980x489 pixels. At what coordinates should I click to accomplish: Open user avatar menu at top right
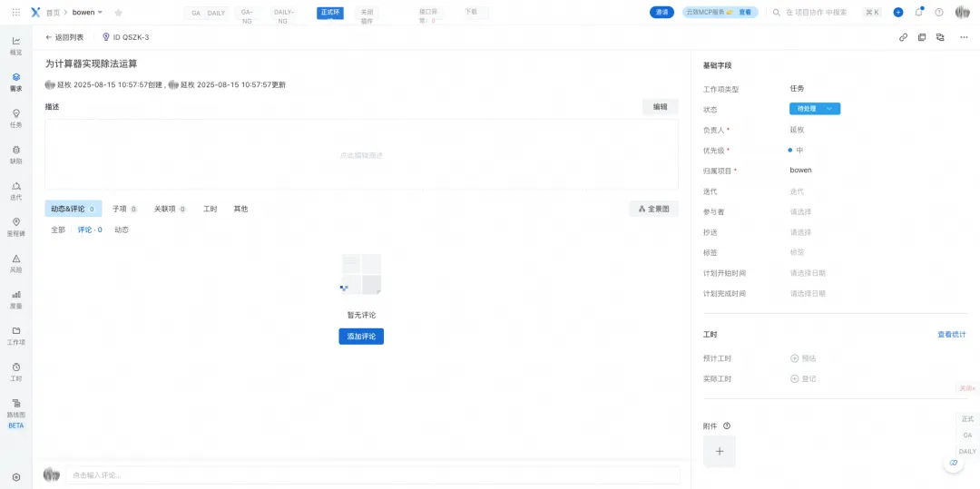963,12
